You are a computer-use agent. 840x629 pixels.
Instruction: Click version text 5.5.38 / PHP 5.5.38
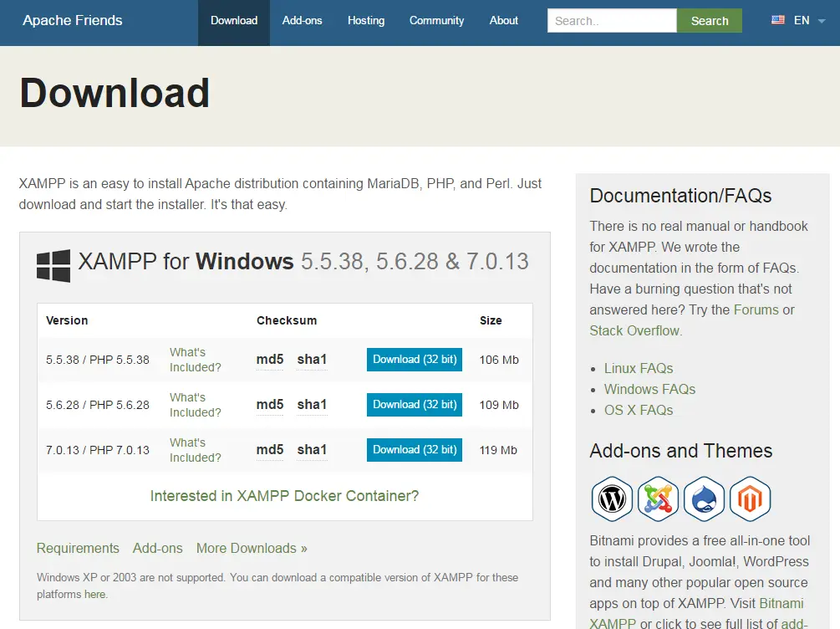coord(98,360)
